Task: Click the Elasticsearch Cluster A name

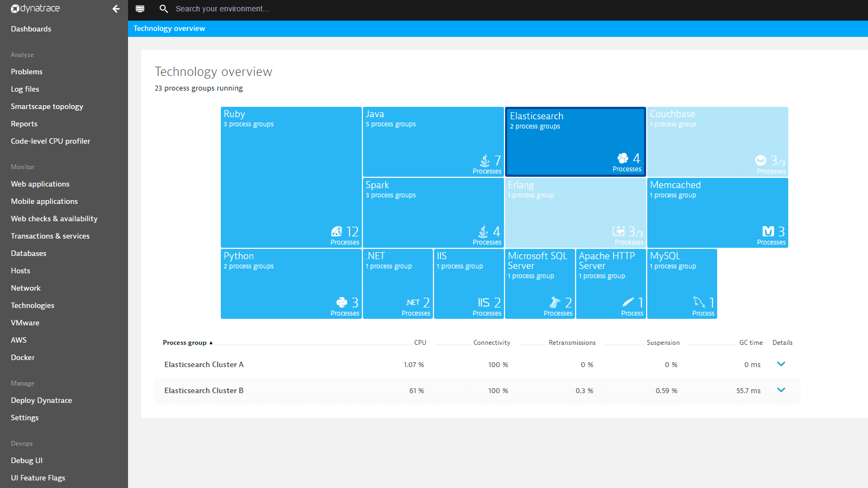Action: pyautogui.click(x=204, y=364)
